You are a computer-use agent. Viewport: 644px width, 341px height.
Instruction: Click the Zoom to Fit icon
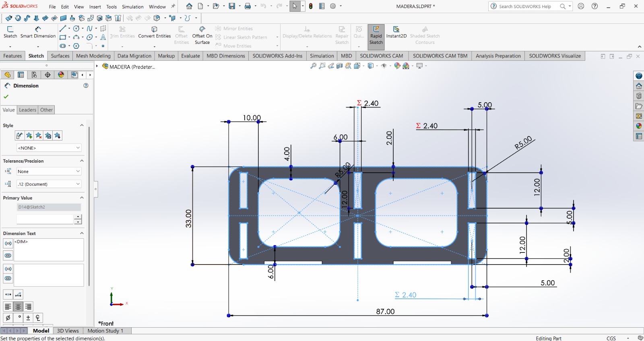(313, 66)
